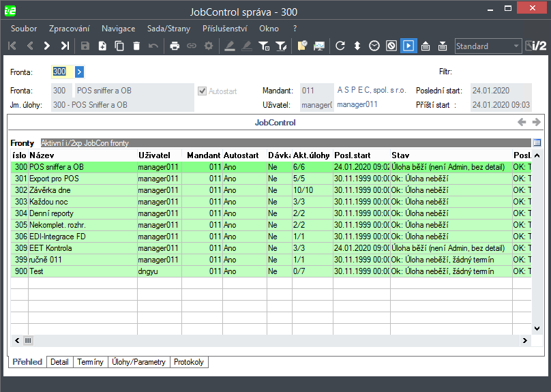The height and width of the screenshot is (392, 551).
Task: Click the chain link icon
Action: click(x=192, y=46)
